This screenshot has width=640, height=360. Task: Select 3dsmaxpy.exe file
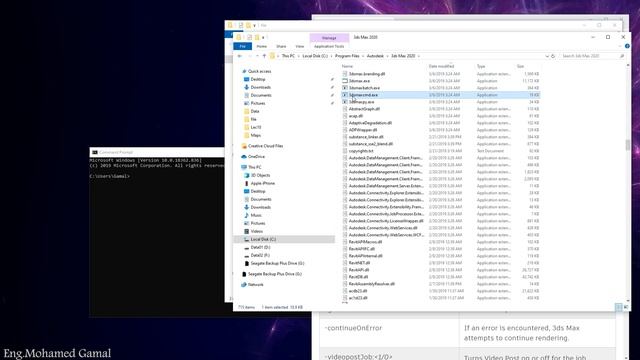pyautogui.click(x=361, y=102)
